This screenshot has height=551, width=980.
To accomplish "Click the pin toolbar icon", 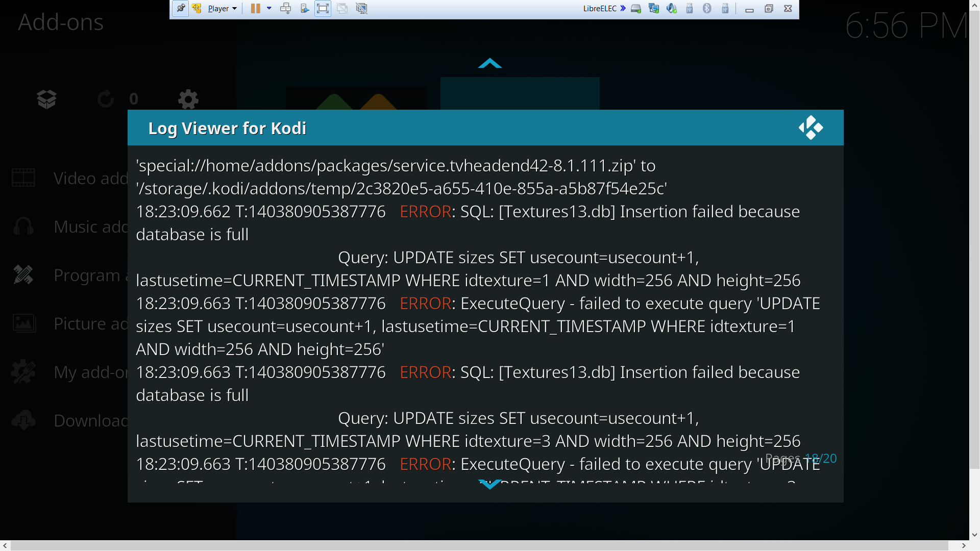I will tap(180, 8).
